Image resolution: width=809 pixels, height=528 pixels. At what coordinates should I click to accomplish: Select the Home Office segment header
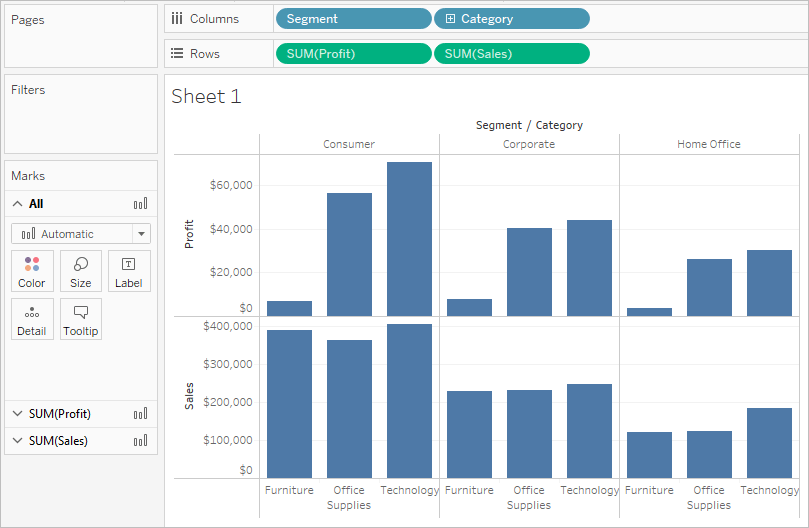click(709, 144)
